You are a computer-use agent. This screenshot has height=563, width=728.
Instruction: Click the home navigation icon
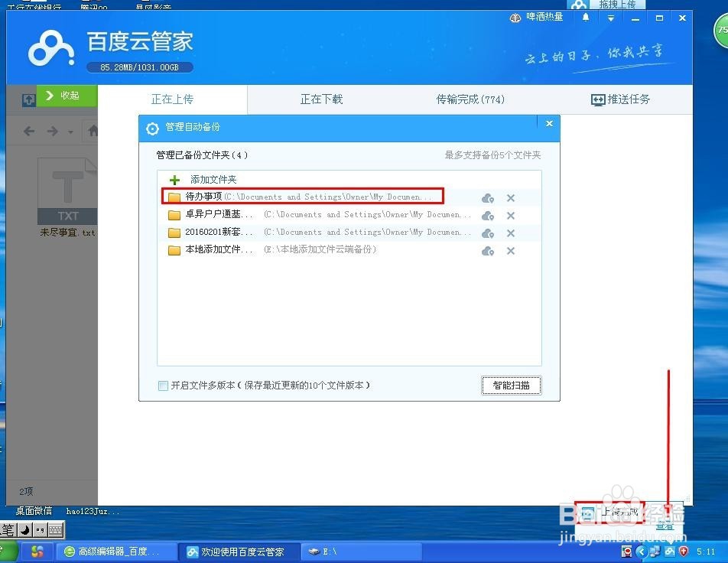(x=93, y=131)
